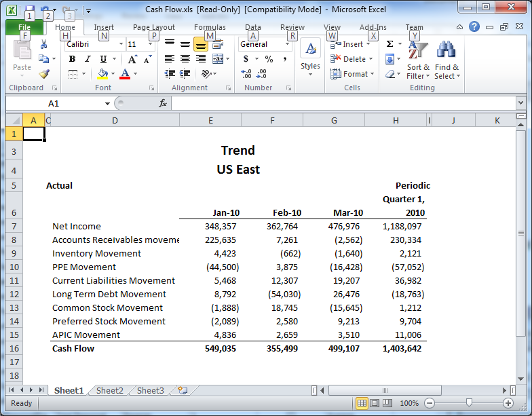Viewport: 532px width, 416px height.
Task: Click the formula bar input field
Action: click(343, 103)
